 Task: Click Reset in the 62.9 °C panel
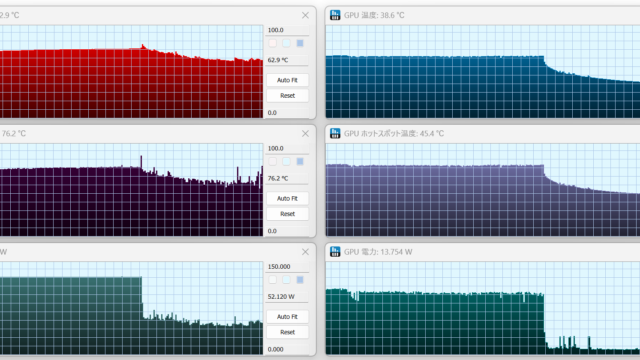click(287, 96)
